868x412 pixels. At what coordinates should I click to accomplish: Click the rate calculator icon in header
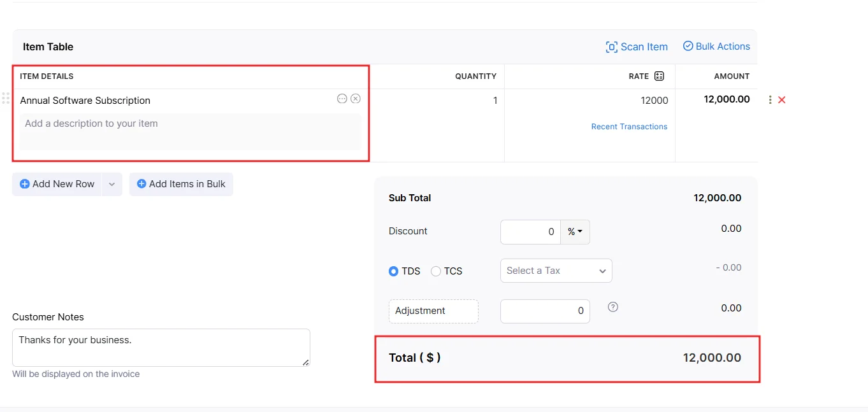pos(659,76)
